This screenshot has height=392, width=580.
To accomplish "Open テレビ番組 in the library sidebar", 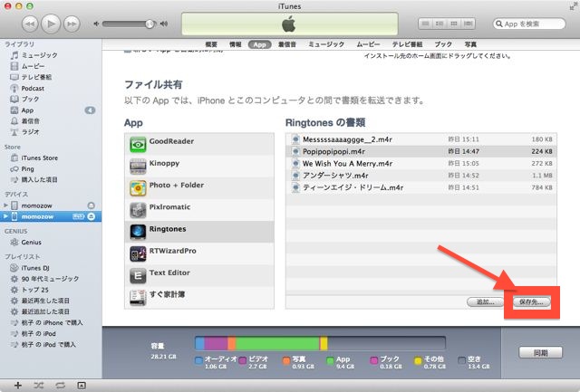I will (x=36, y=77).
